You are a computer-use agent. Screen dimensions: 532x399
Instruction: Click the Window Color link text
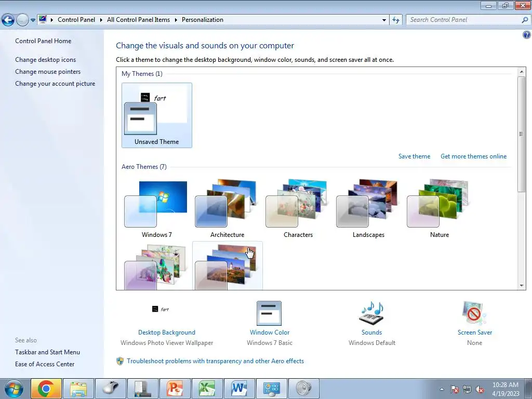click(270, 332)
